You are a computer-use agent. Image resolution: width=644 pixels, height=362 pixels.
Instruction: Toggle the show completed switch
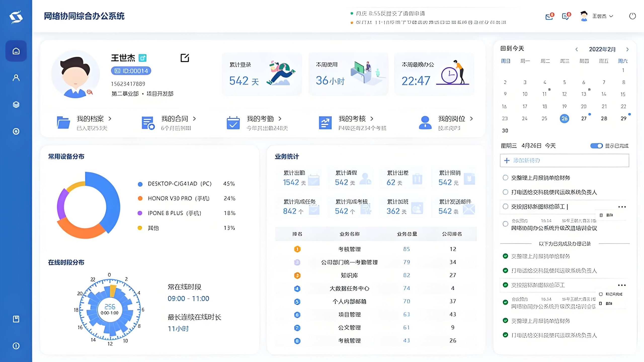596,146
